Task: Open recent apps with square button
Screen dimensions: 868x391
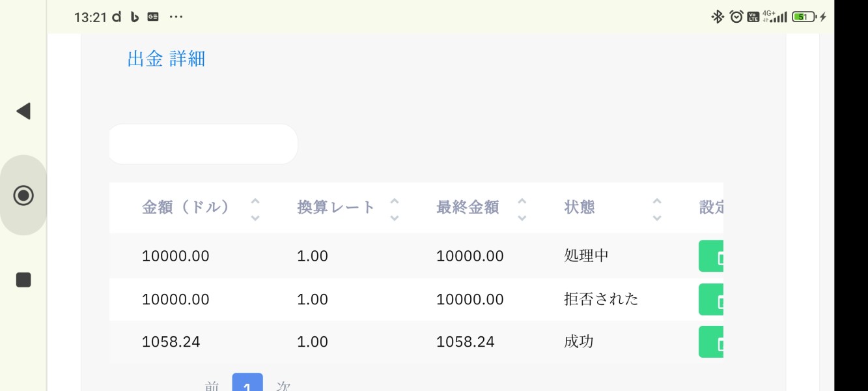Action: click(x=23, y=280)
